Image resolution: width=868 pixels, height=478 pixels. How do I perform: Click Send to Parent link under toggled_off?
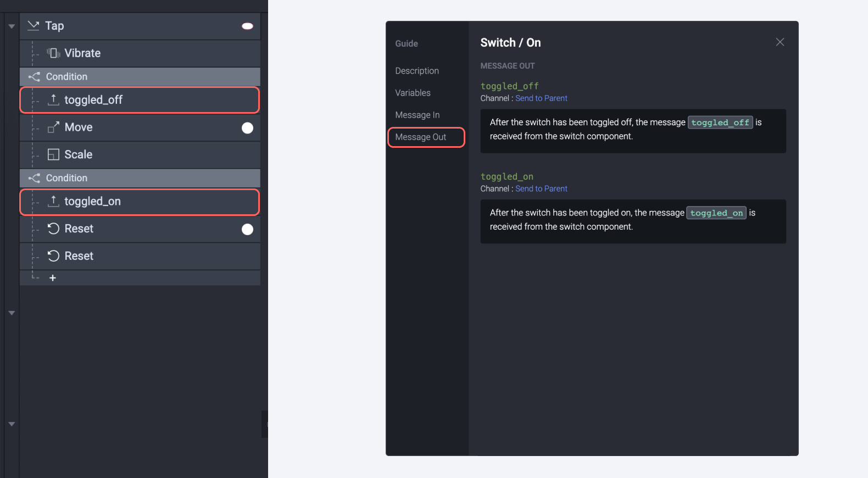(x=541, y=98)
